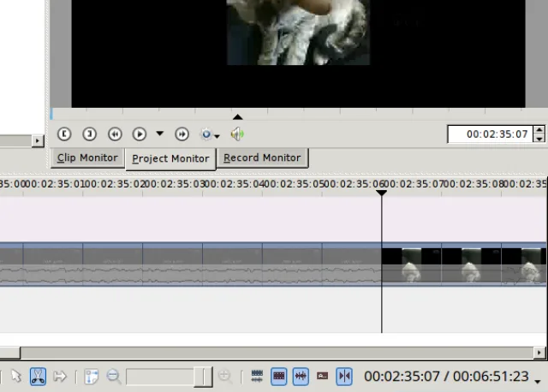Click the 00:02:35:03 label on the timeline ruler
This screenshot has width=548, height=392.
tap(176, 184)
